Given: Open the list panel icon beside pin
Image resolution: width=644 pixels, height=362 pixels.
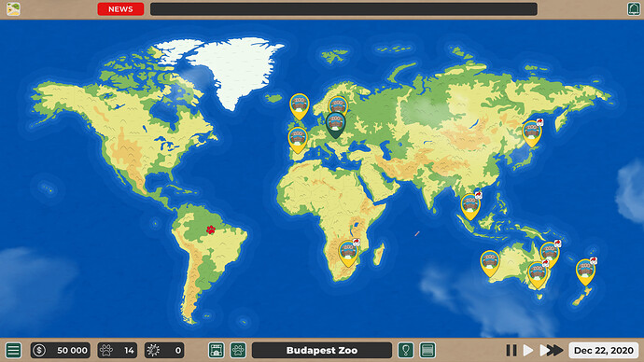Looking at the screenshot, I should (427, 351).
